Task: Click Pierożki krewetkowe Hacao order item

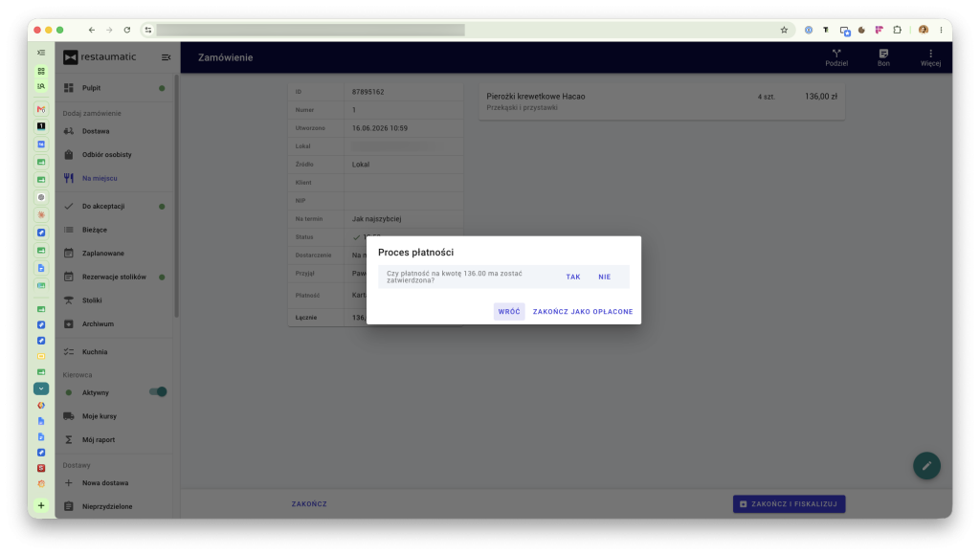Action: (x=662, y=101)
